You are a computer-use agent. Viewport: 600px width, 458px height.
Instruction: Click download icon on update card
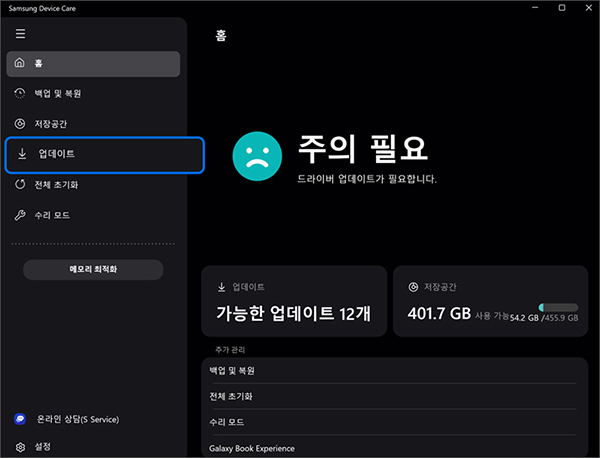[x=222, y=287]
